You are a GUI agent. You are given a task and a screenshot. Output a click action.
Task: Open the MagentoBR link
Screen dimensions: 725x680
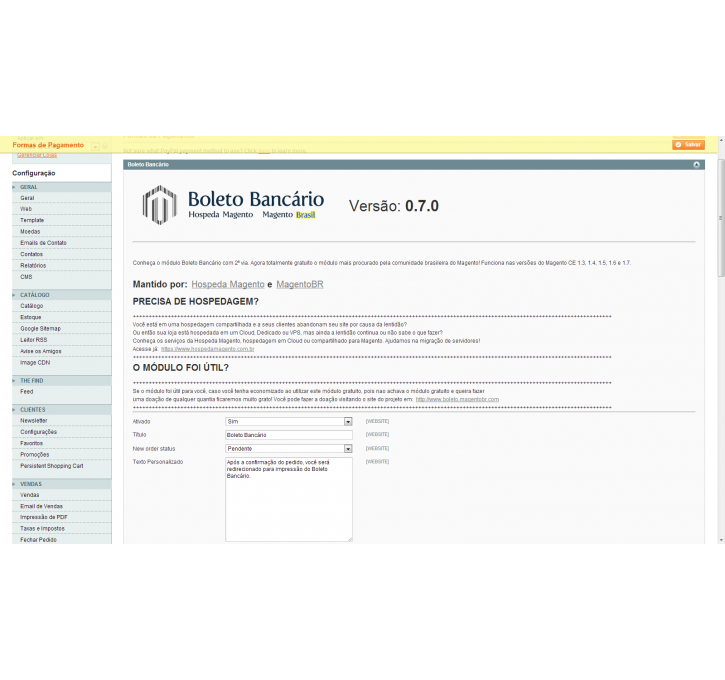[300, 284]
